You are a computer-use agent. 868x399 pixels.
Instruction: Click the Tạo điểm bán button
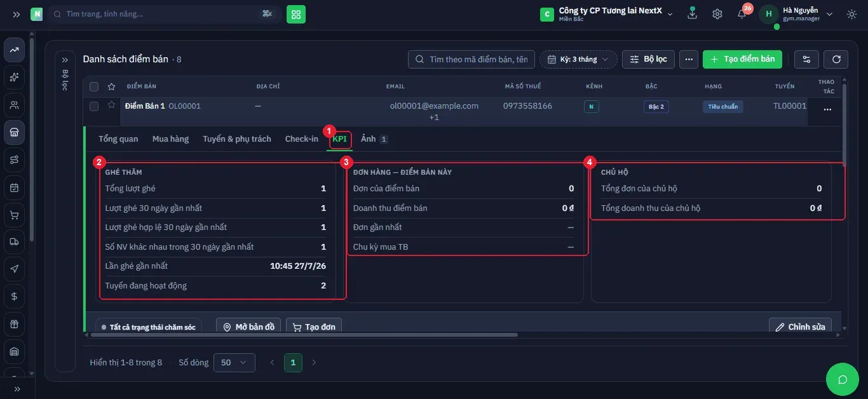point(743,59)
